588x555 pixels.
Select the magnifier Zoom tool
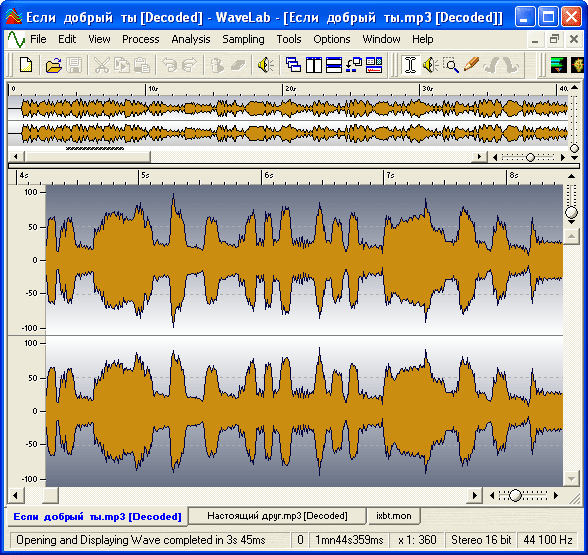tap(451, 65)
